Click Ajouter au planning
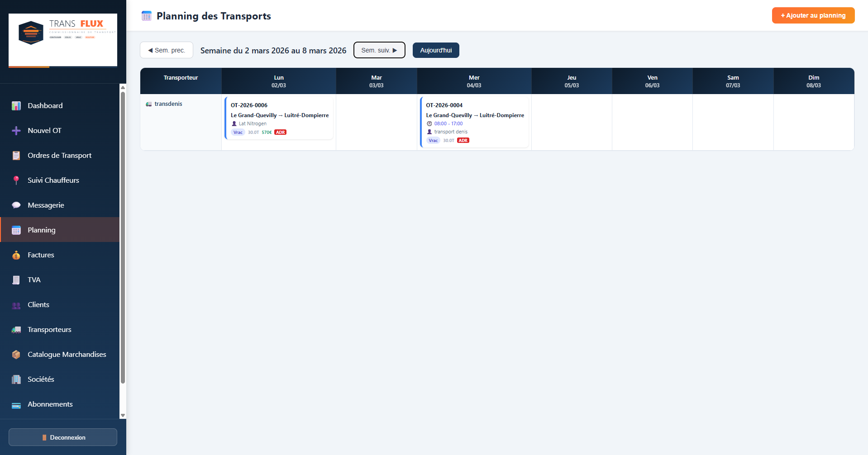This screenshot has width=868, height=455. [813, 15]
